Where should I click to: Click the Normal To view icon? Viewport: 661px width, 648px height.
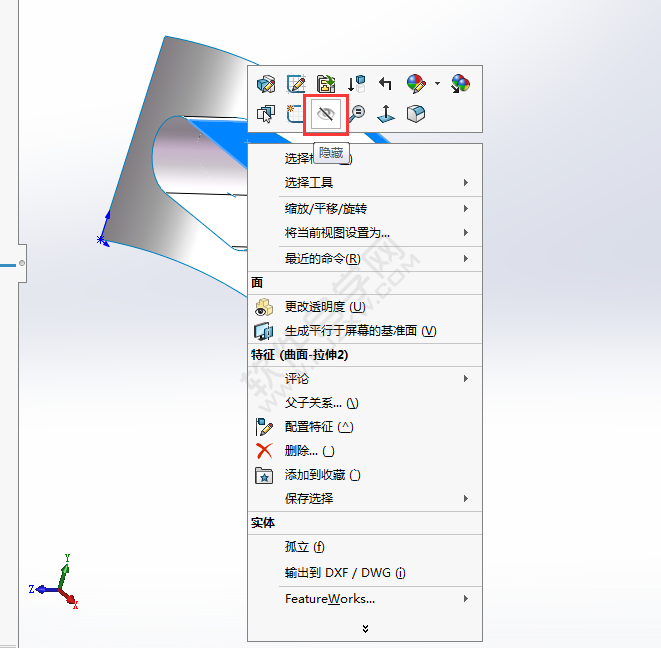pyautogui.click(x=386, y=114)
